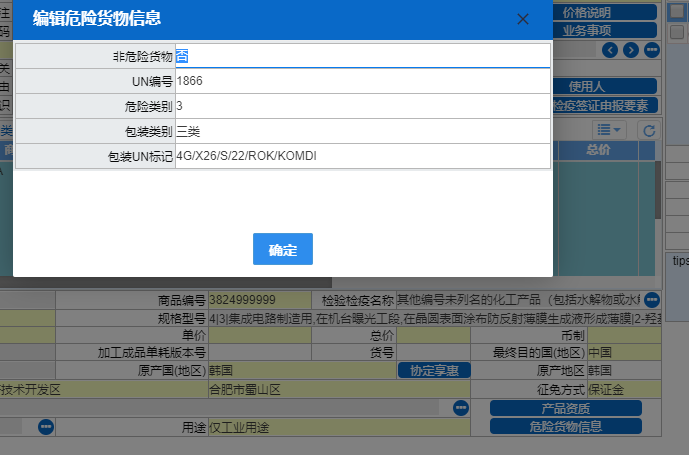Click the 确定 confirm button

[283, 249]
